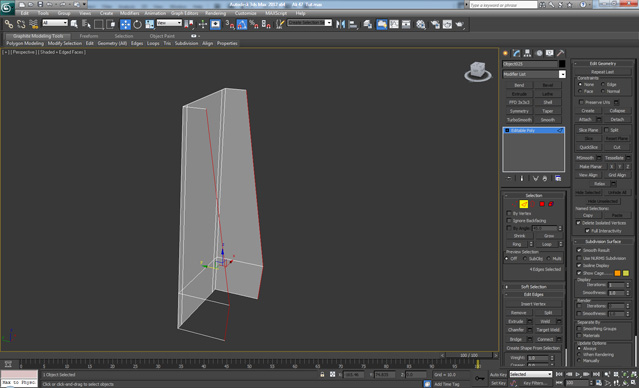
Task: Open Render Setup icon
Action: coord(435,24)
